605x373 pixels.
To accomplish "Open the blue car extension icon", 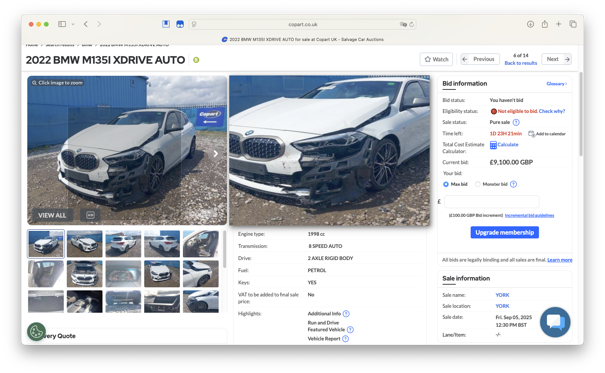I will tap(180, 24).
